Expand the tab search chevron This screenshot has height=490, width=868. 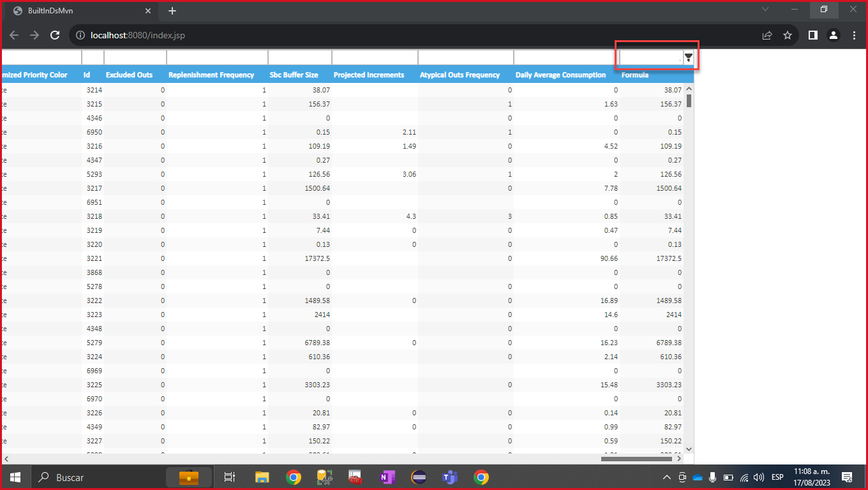[765, 10]
